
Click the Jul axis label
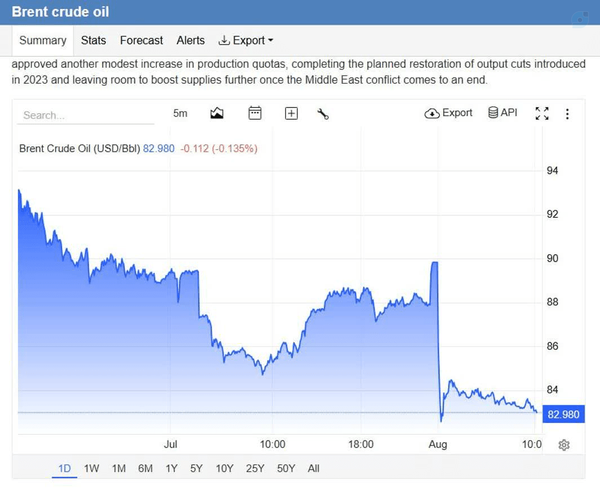(x=170, y=444)
